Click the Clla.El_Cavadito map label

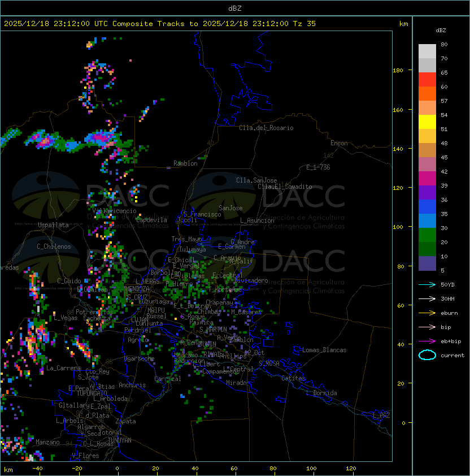tap(285, 187)
